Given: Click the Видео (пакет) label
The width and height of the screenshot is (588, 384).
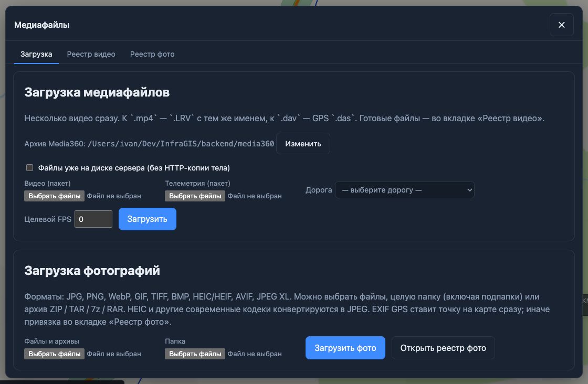Looking at the screenshot, I should pyautogui.click(x=47, y=183).
